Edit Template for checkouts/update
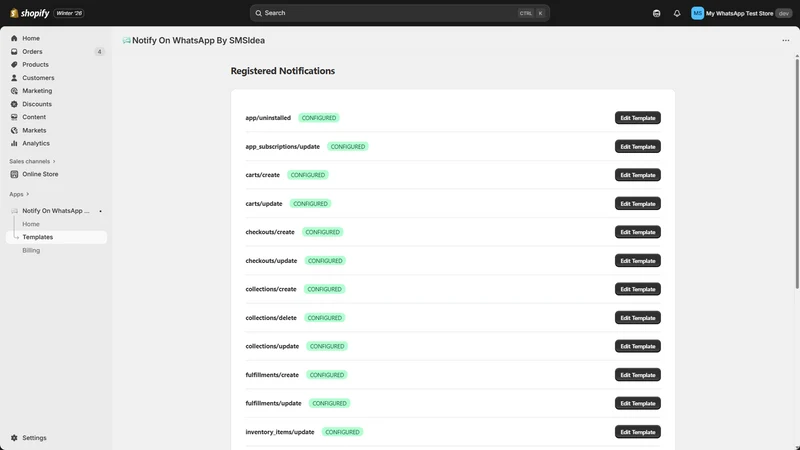 point(637,261)
